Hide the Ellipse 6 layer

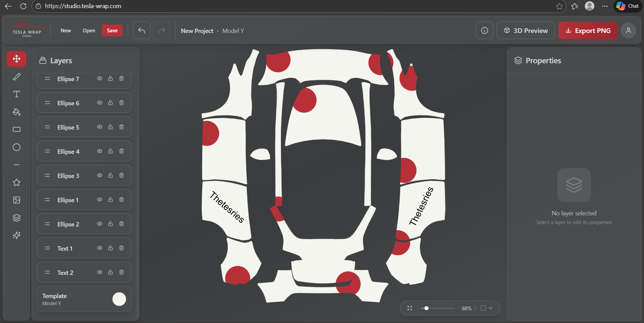tap(100, 103)
